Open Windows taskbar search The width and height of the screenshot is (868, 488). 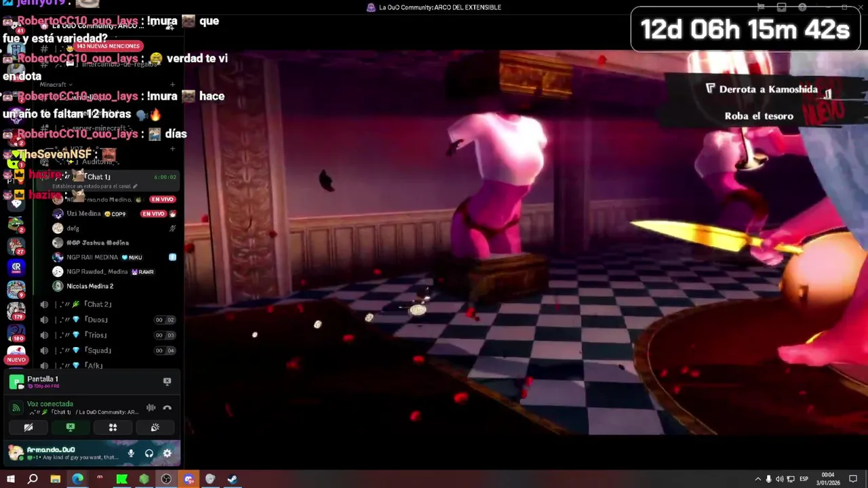(33, 479)
